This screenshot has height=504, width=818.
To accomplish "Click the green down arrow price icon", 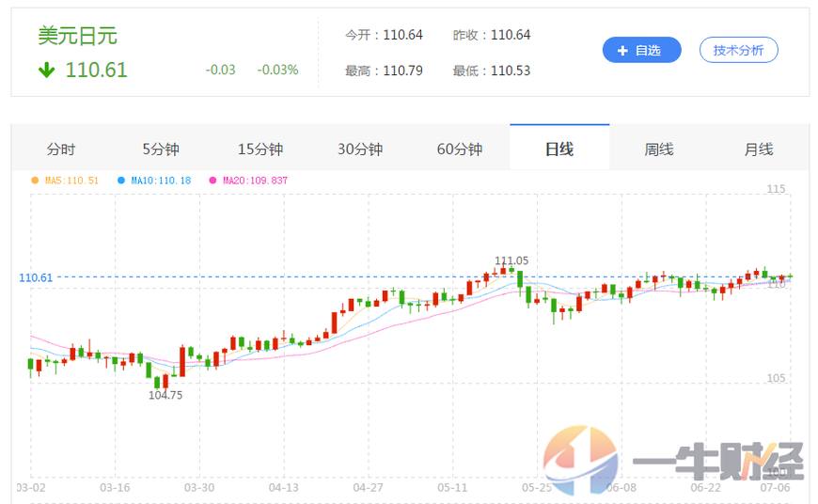I will pos(46,70).
